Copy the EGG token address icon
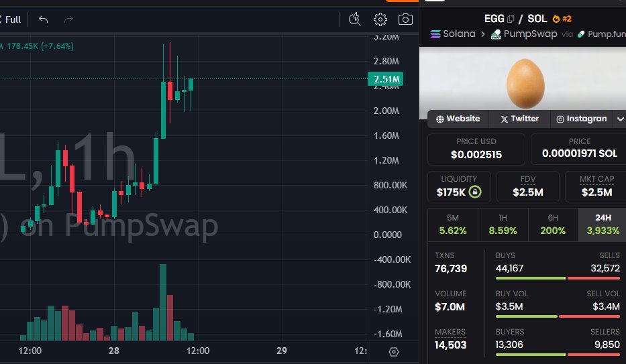This screenshot has width=626, height=364. click(x=511, y=19)
